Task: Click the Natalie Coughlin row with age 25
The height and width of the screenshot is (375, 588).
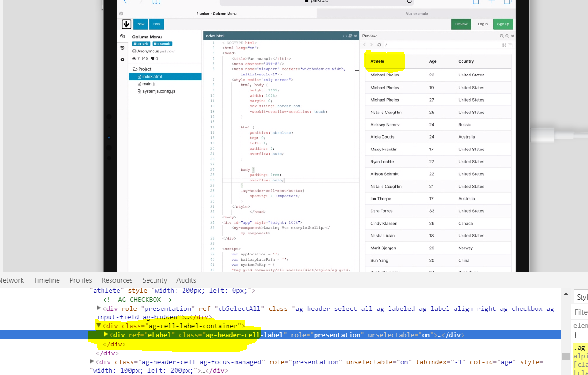Action: click(438, 112)
